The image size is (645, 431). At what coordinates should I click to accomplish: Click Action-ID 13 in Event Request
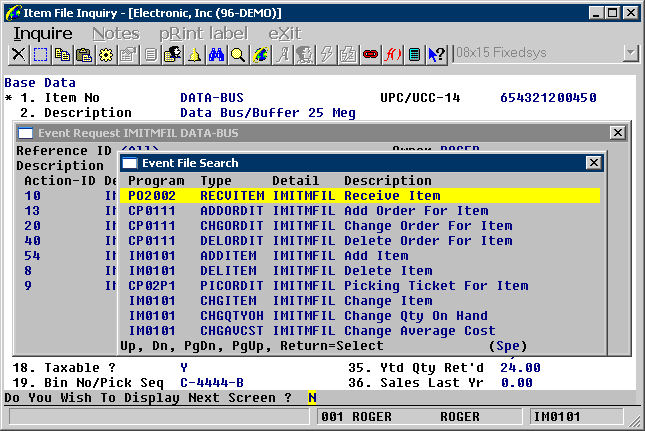(32, 211)
